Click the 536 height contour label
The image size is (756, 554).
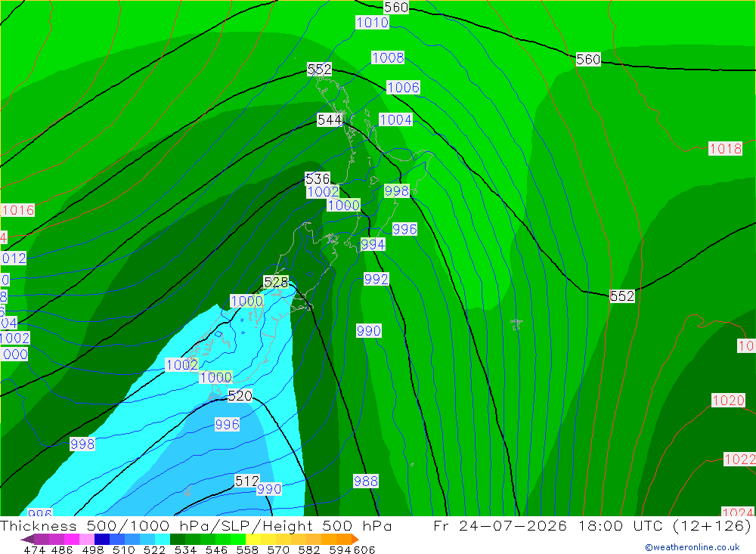pyautogui.click(x=318, y=179)
